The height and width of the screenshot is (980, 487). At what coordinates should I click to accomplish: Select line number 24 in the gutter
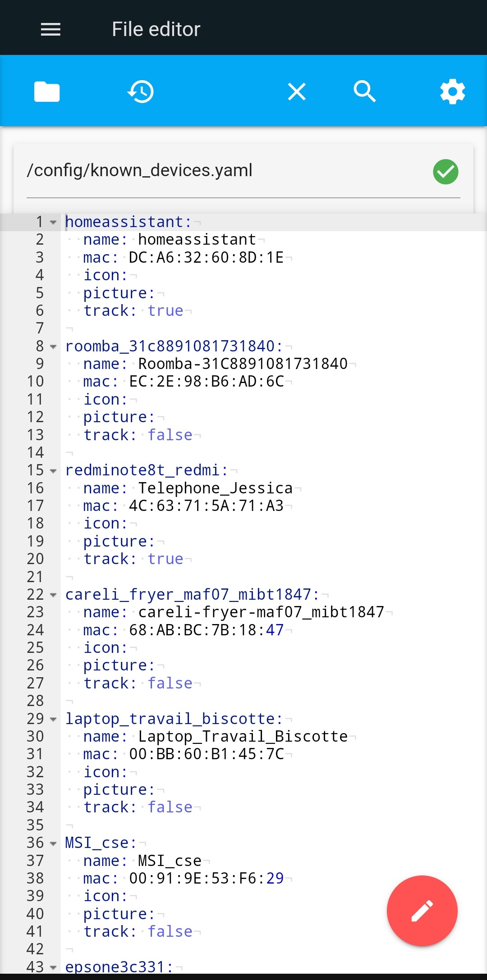(35, 630)
